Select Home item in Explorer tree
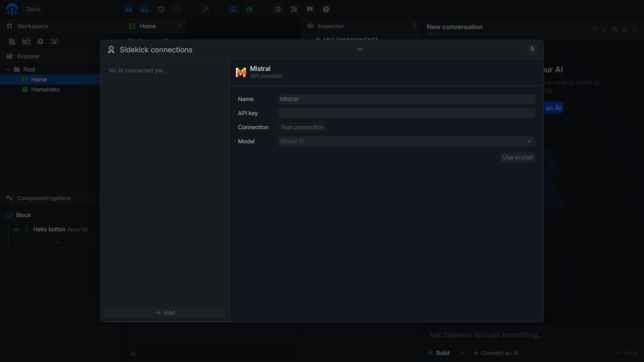644x362 pixels. [x=39, y=79]
